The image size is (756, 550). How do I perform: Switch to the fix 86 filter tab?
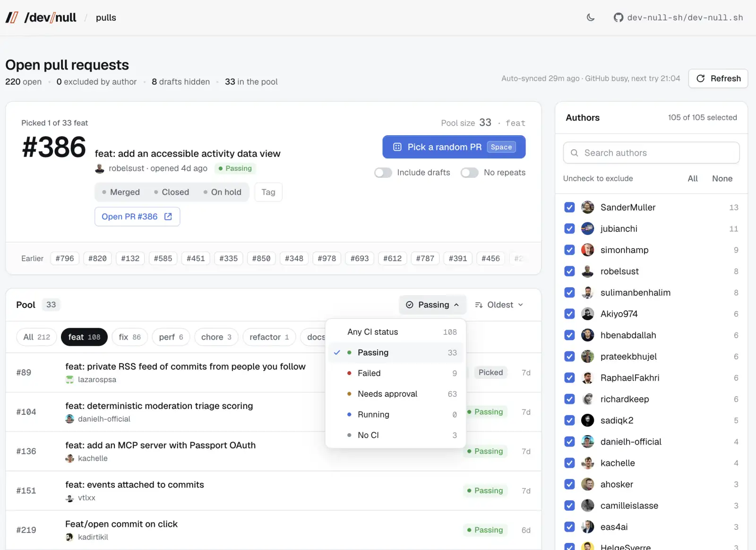coord(130,337)
